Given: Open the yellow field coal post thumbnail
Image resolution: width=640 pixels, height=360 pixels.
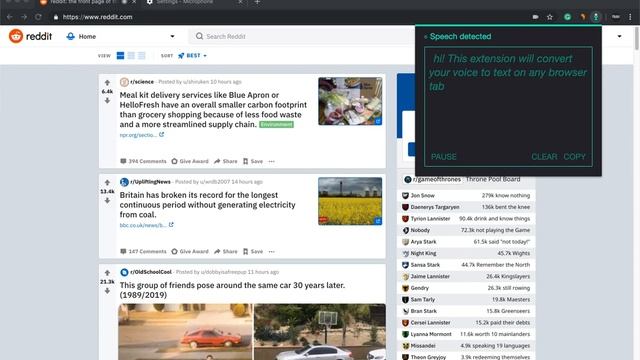Looking at the screenshot, I should coord(350,201).
